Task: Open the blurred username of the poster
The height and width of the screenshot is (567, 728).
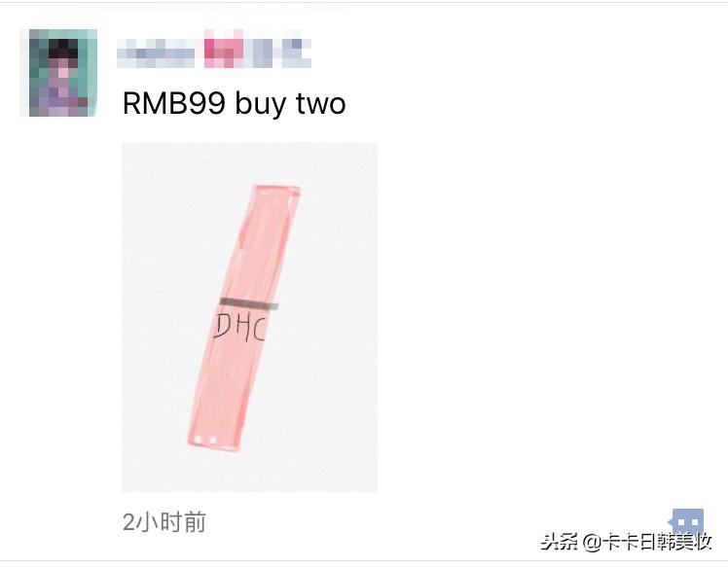Action: [214, 50]
